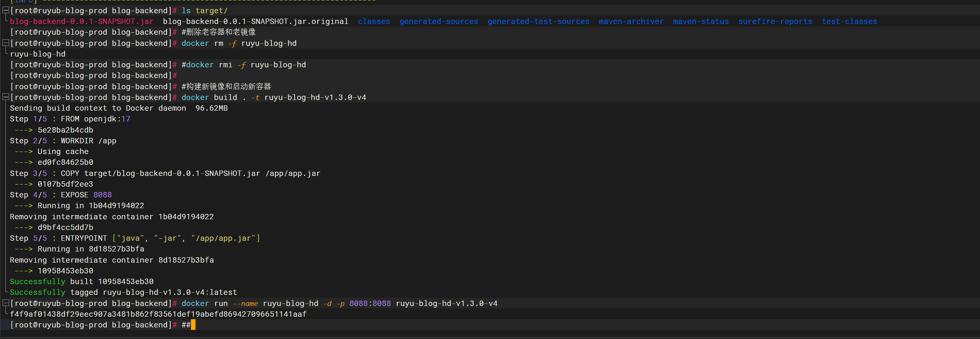Image resolution: width=980 pixels, height=339 pixels.
Task: Click the layer ID 'ed0fc84625b0'
Action: [65, 162]
